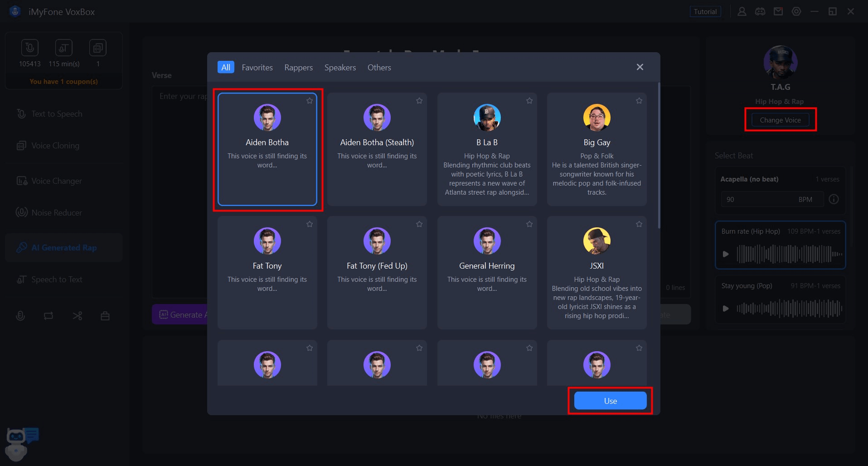Click the Change Voice button

point(780,120)
